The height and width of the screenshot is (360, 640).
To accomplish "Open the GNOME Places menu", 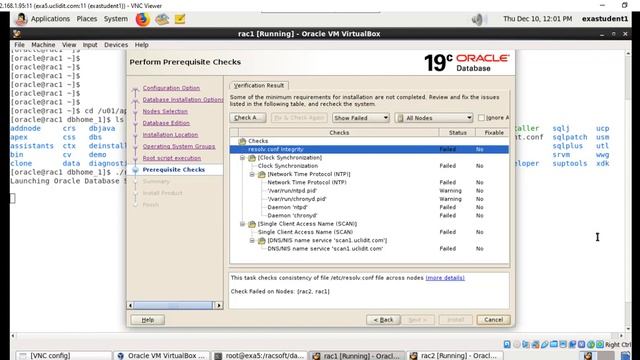I will 87,19.
